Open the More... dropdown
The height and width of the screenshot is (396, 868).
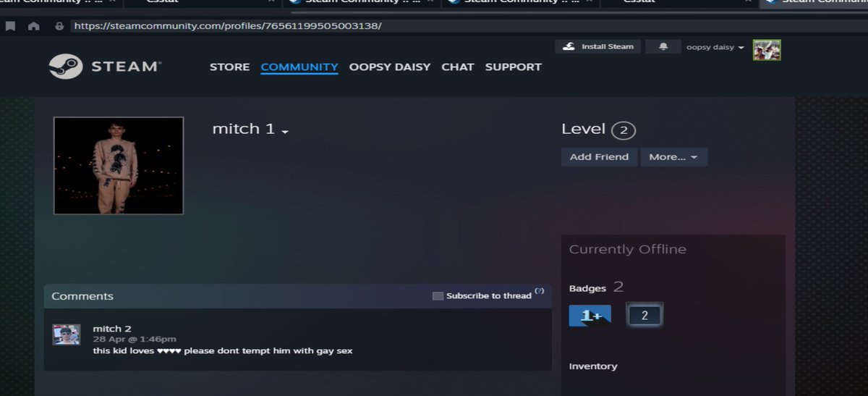click(674, 157)
